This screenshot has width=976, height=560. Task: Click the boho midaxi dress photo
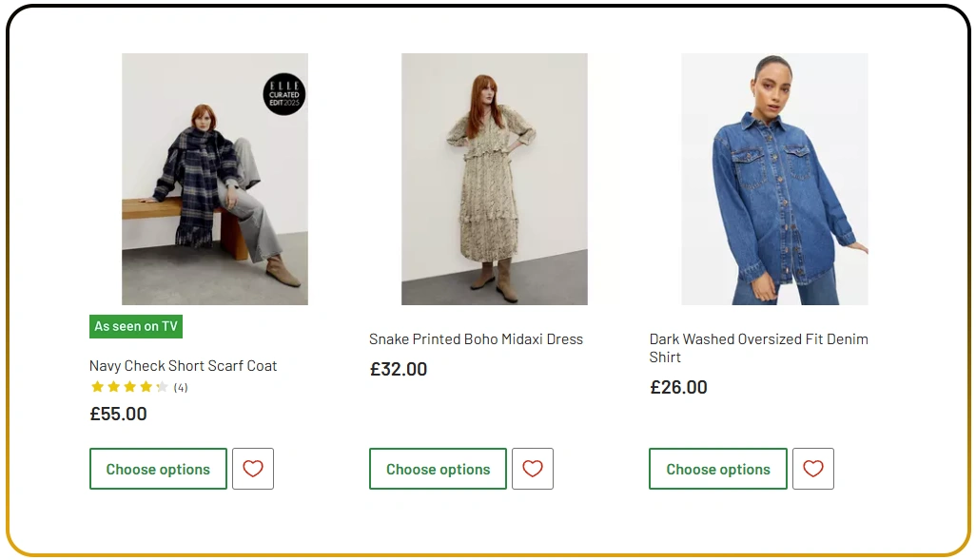click(494, 178)
